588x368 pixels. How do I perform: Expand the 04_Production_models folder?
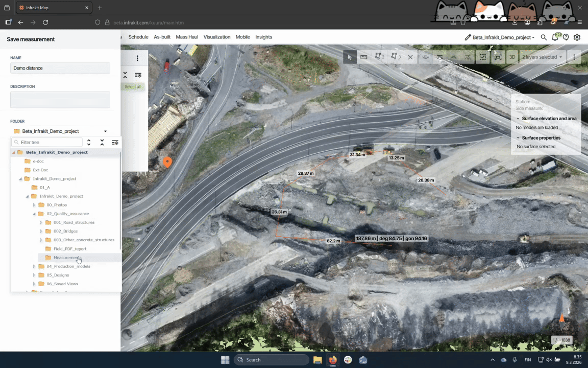tap(34, 266)
